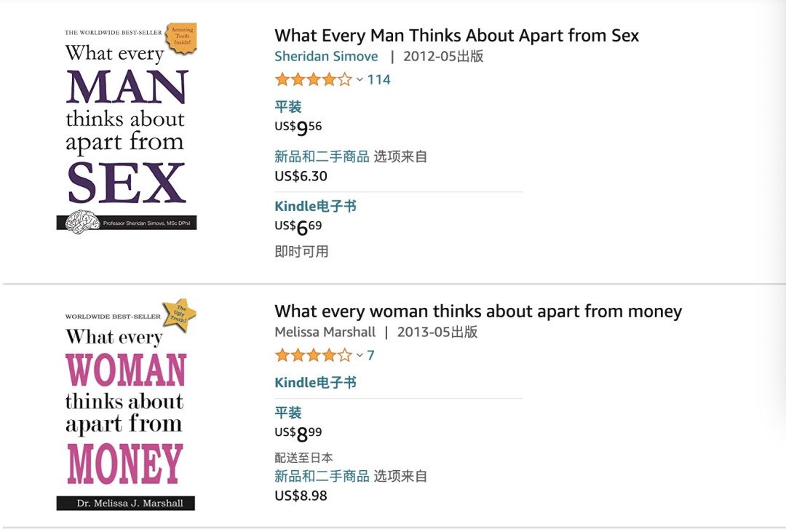Screen dimensions: 786x532
Task: Select Kindle电子书 format for the first book
Action: pyautogui.click(x=315, y=206)
